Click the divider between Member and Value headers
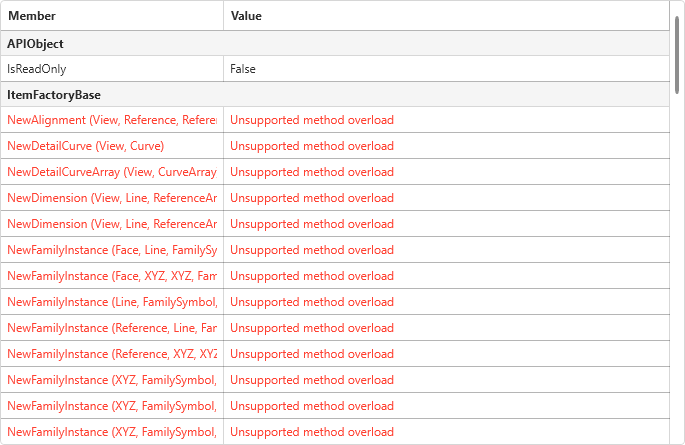 pos(223,16)
